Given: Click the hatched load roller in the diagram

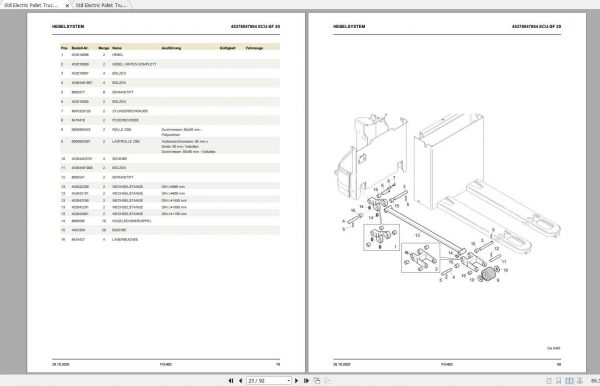Looking at the screenshot, I should click(488, 274).
